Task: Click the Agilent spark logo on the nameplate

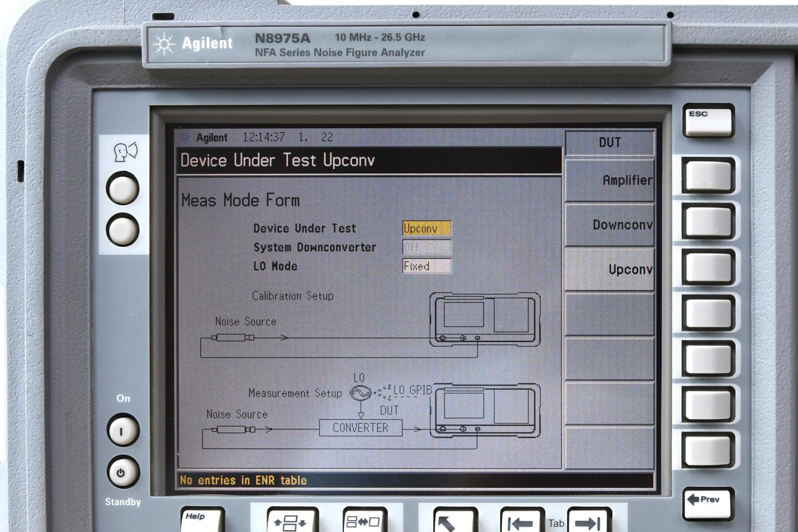Action: coord(164,44)
